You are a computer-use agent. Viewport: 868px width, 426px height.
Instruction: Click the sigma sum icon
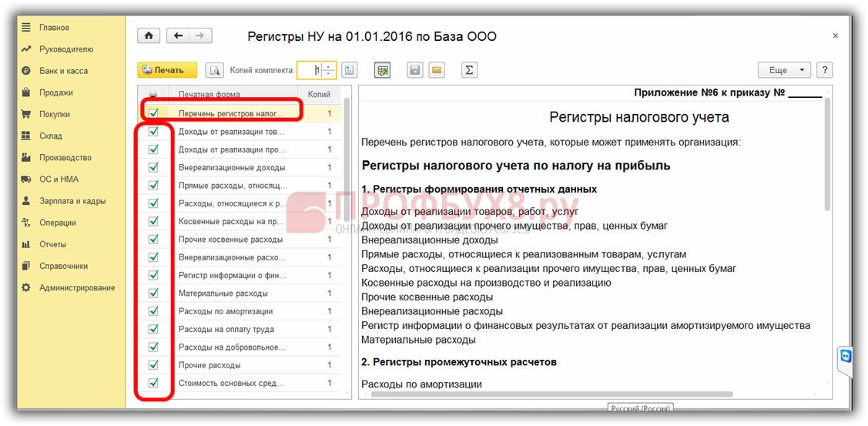point(468,70)
